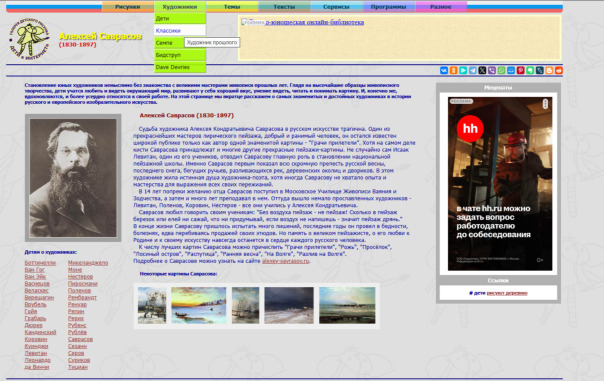Share the page through Telegram
The width and height of the screenshot is (604, 381).
[473, 70]
